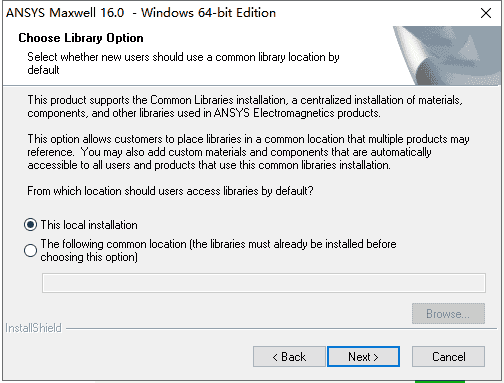The image size is (504, 383).
Task: Click the curled page banner graphic
Action: coord(447,55)
